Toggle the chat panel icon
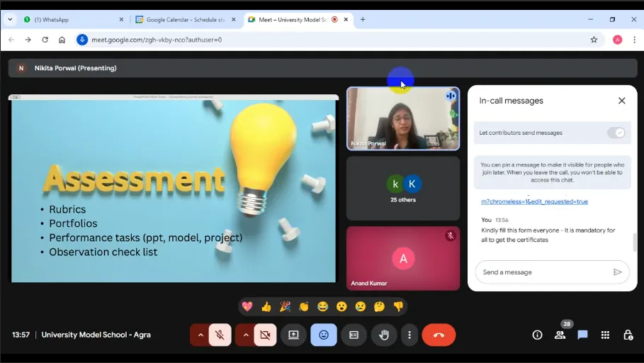 click(x=582, y=335)
